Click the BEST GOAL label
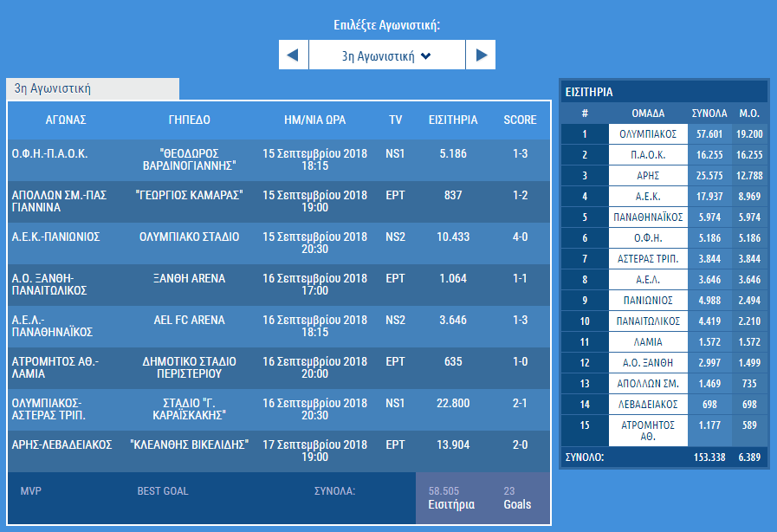Image resolution: width=777 pixels, height=532 pixels. 162,491
